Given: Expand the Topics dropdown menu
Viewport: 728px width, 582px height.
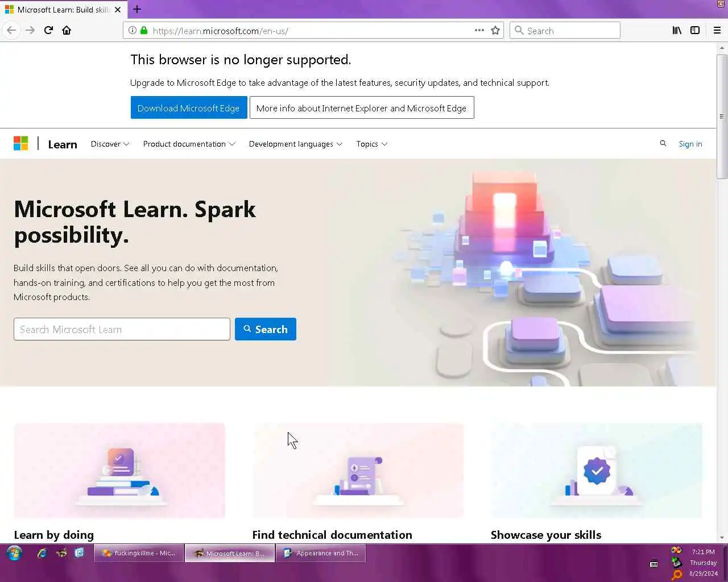Looking at the screenshot, I should [371, 144].
